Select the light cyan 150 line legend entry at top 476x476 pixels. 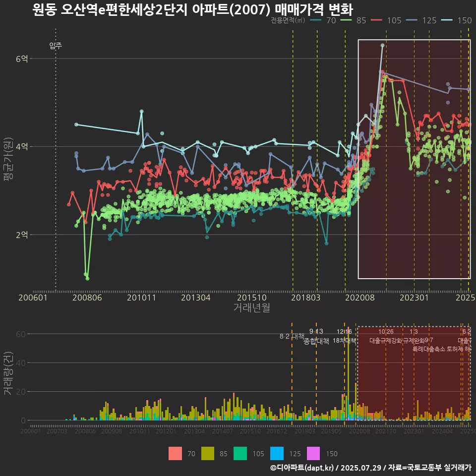pos(457,20)
